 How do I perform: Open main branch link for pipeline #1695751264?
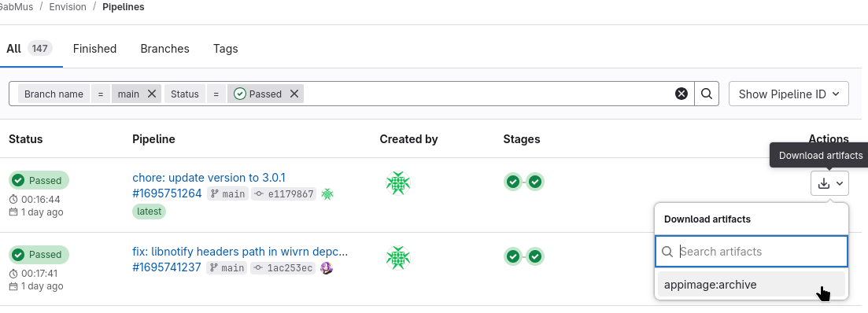click(233, 194)
